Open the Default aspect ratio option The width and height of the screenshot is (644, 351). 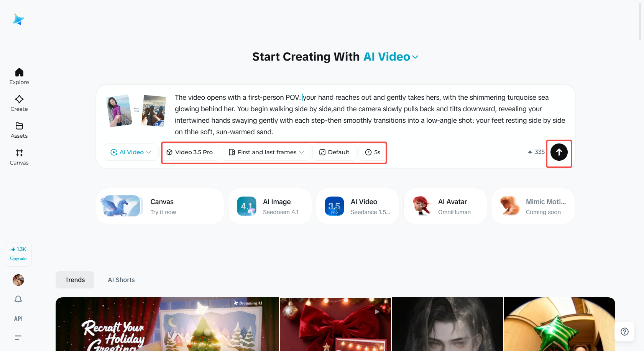click(x=334, y=152)
